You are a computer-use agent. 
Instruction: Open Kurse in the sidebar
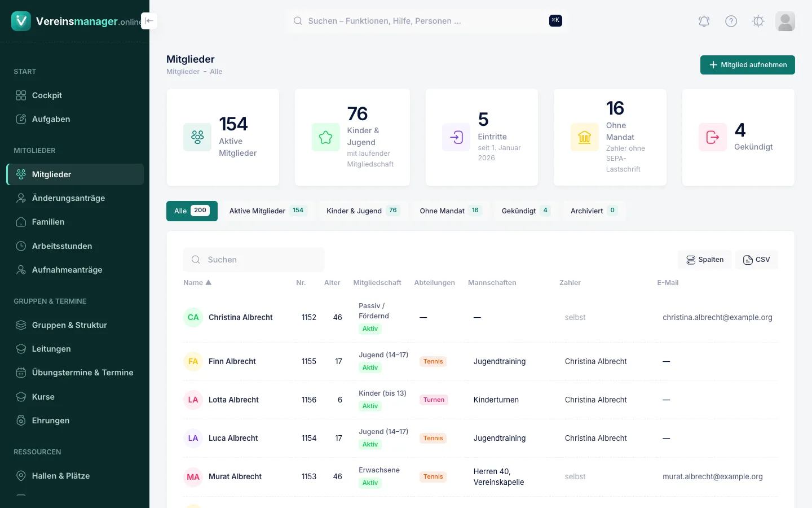74,397
